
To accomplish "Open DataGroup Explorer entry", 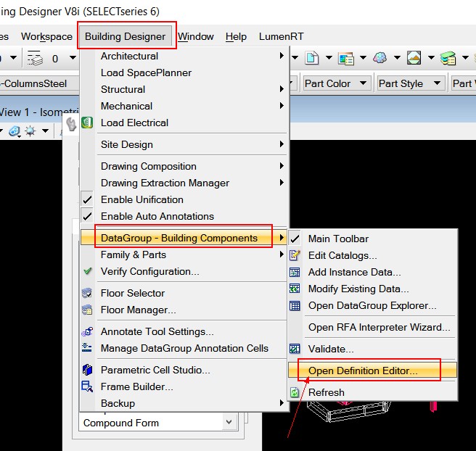I will (372, 305).
